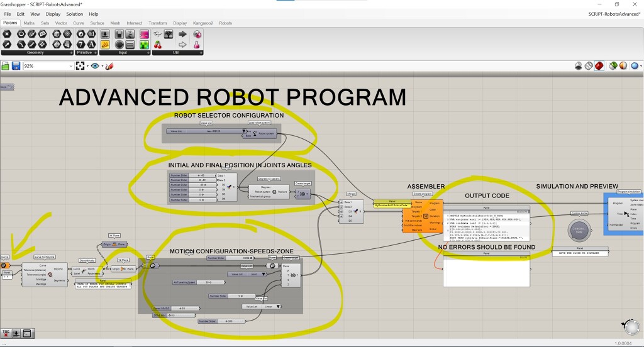Click the leftmost bottom-left canvas widget icon

(6, 333)
